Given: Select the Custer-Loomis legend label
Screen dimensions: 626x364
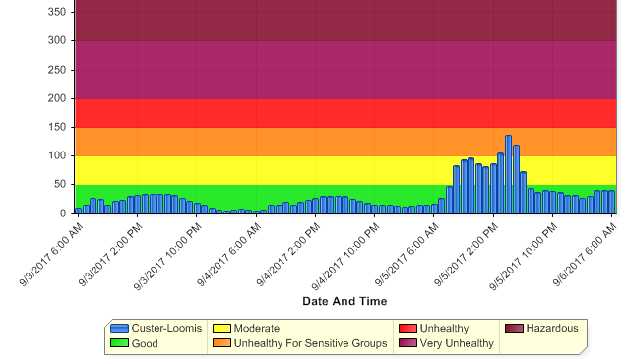Looking at the screenshot, I should pyautogui.click(x=166, y=328).
